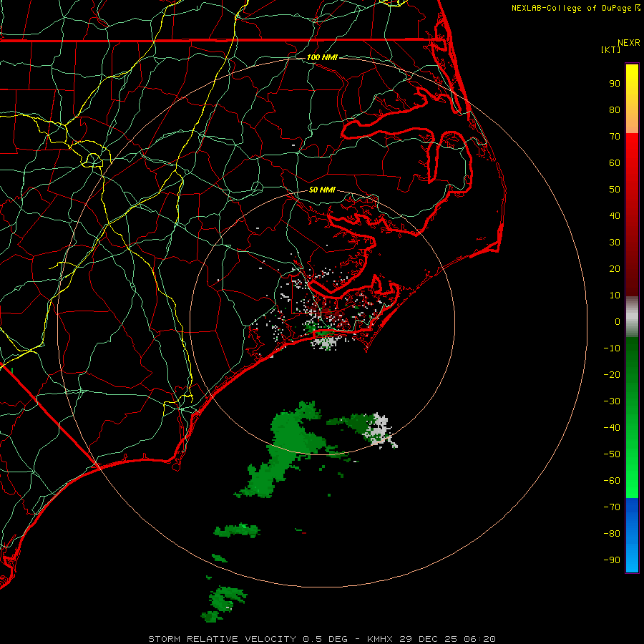Click the -80 value on velocity scale
This screenshot has width=644, height=644.
pyautogui.click(x=612, y=534)
